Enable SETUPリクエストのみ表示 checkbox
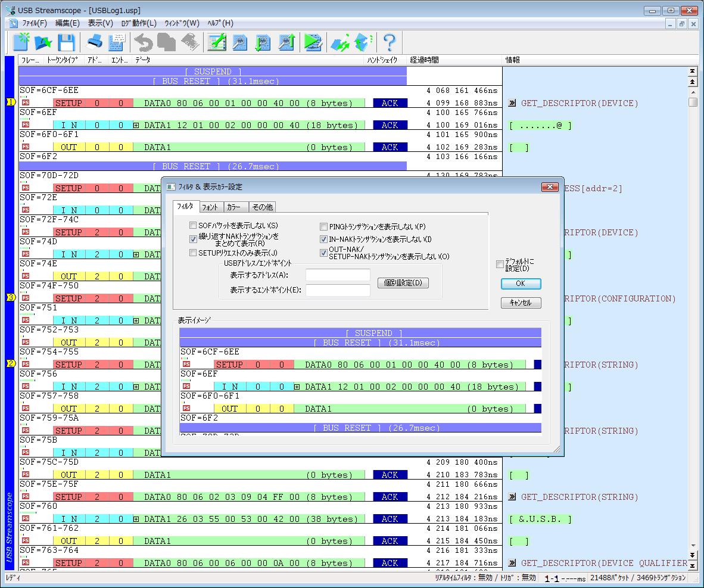This screenshot has height=588, width=704. click(193, 253)
